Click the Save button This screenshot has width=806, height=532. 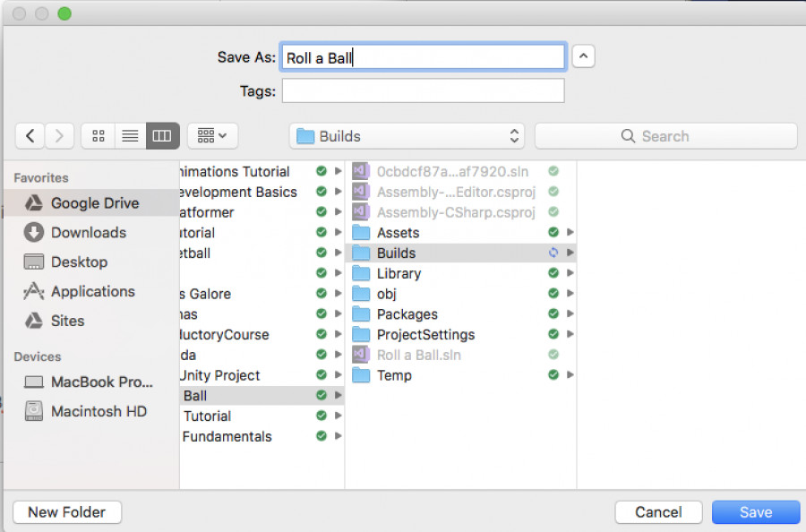755,512
